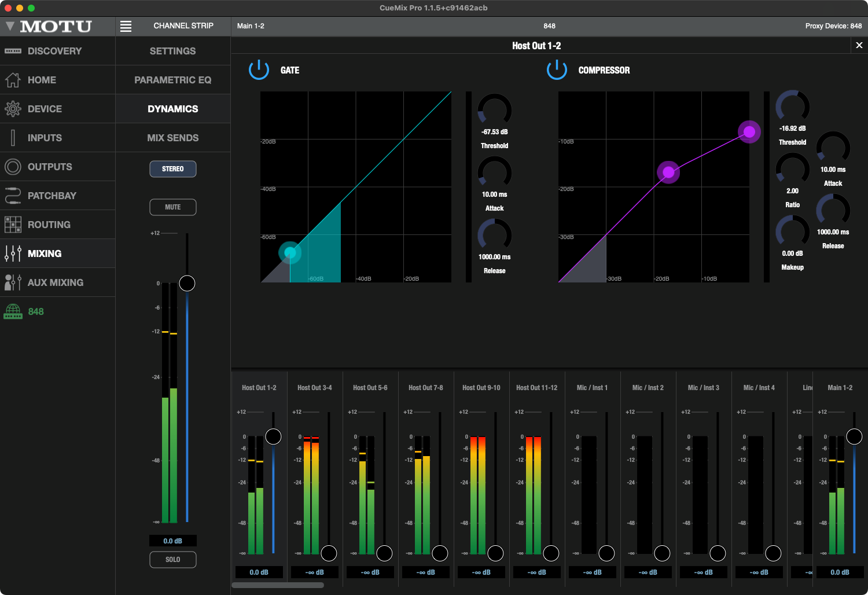
Task: Click the Host Out 1-2 fader knob
Action: (273, 436)
